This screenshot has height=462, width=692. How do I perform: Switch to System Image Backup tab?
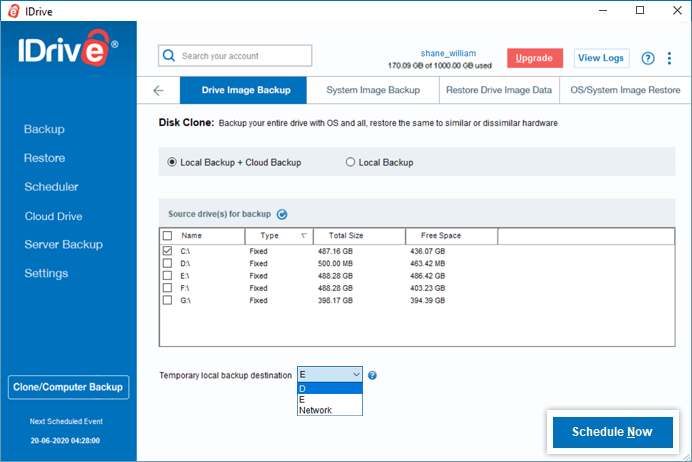(x=373, y=90)
